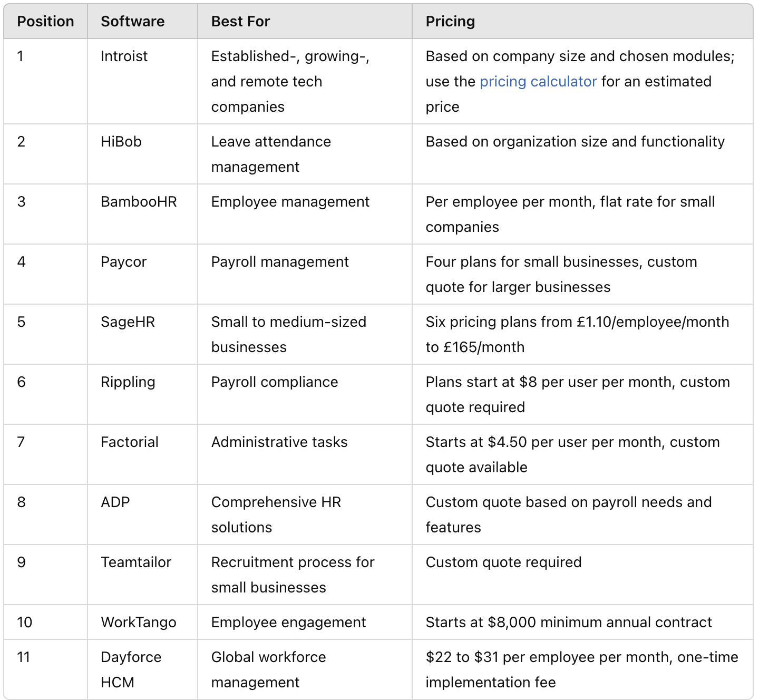Click the Software column header
This screenshot has height=700, width=759.
142,21
